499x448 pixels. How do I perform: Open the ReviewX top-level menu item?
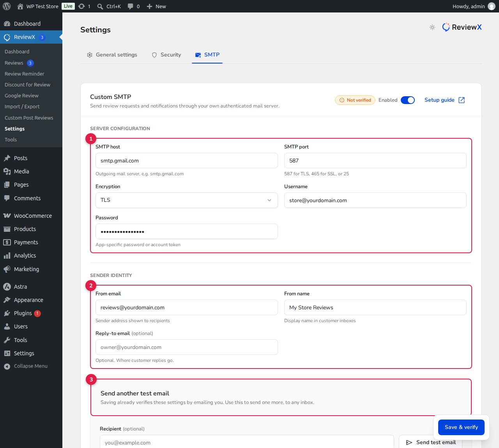pyautogui.click(x=31, y=37)
